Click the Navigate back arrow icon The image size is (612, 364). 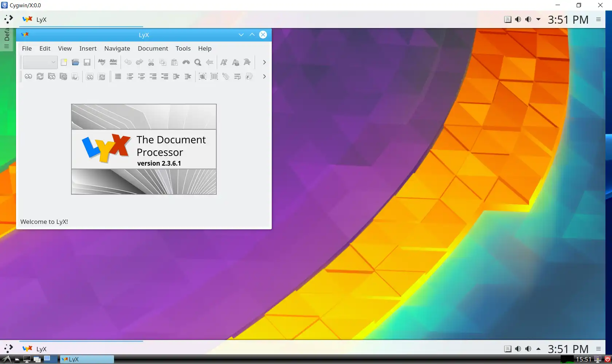tap(209, 62)
